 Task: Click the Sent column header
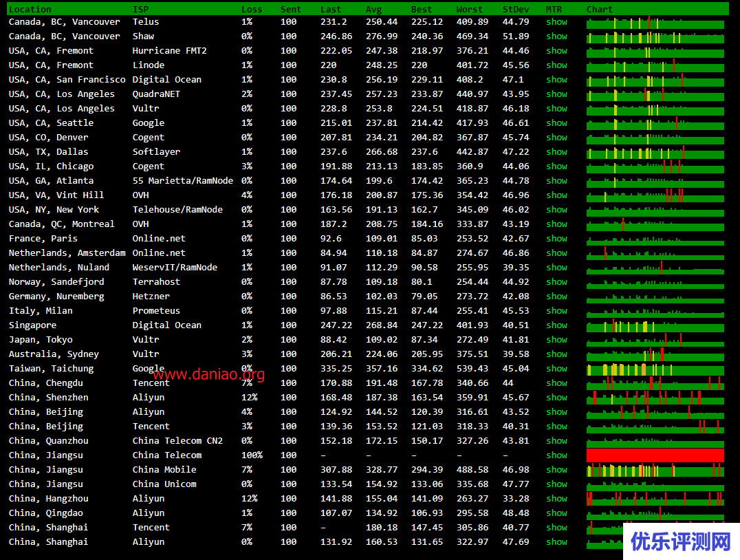pos(291,10)
